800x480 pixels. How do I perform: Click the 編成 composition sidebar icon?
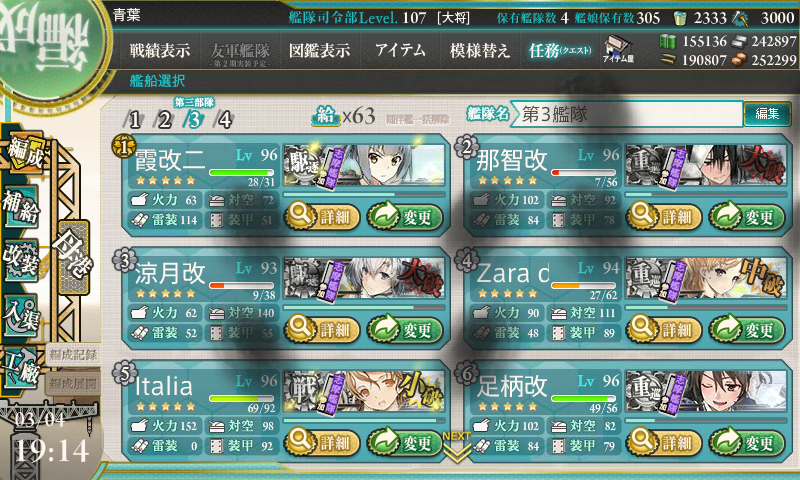coord(24,154)
